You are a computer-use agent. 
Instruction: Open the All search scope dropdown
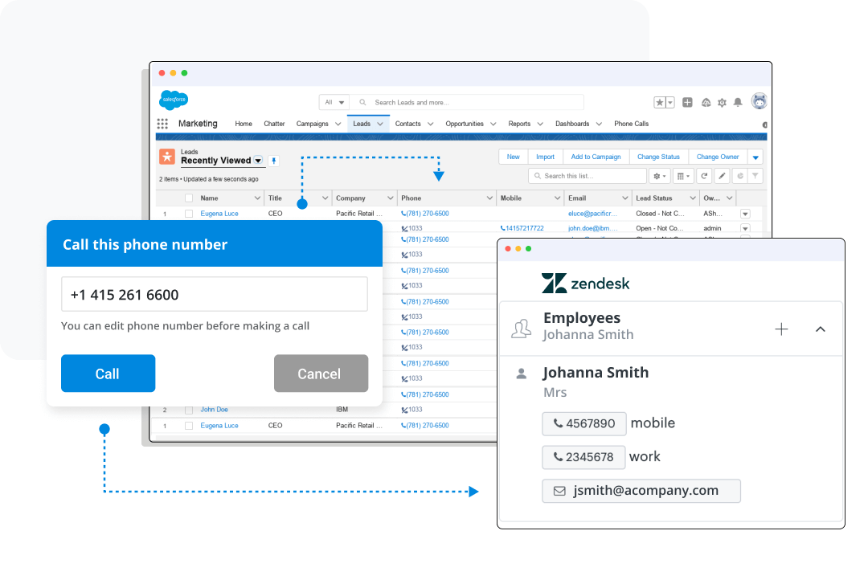pos(334,102)
